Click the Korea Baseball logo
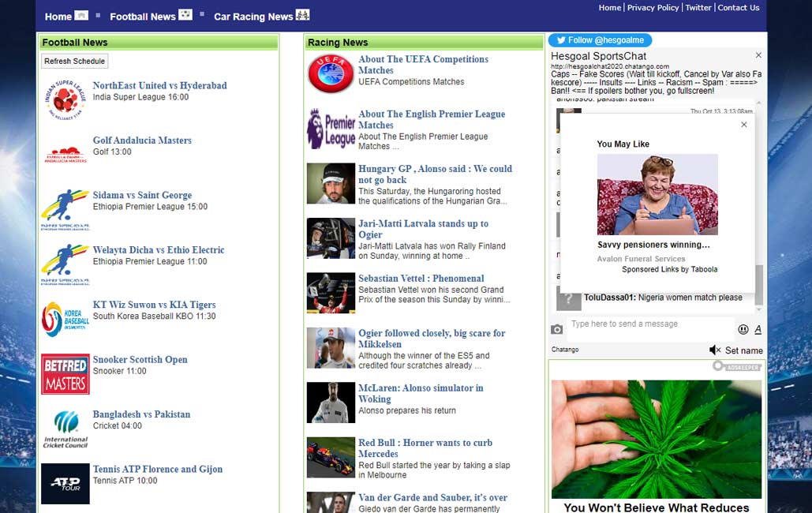The image size is (812, 513). tap(65, 319)
